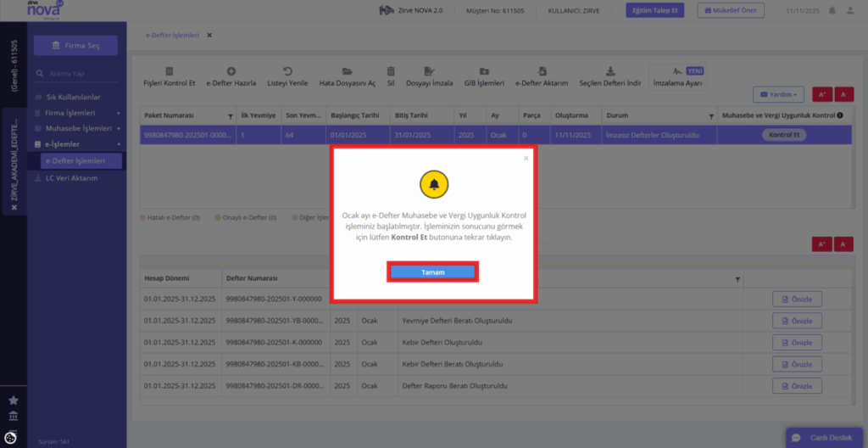The image size is (868, 448).
Task: Click the Dosyayı İmzala sign icon
Action: tap(429, 71)
